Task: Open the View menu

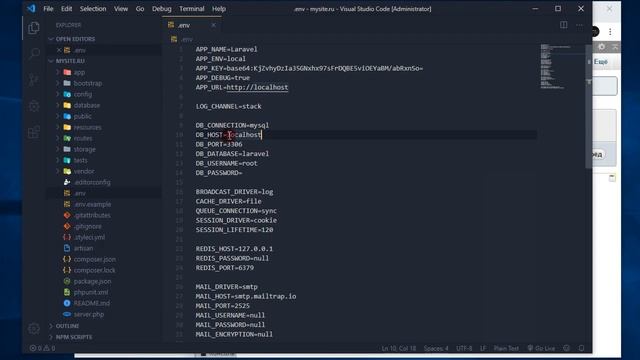Action: pos(121,9)
